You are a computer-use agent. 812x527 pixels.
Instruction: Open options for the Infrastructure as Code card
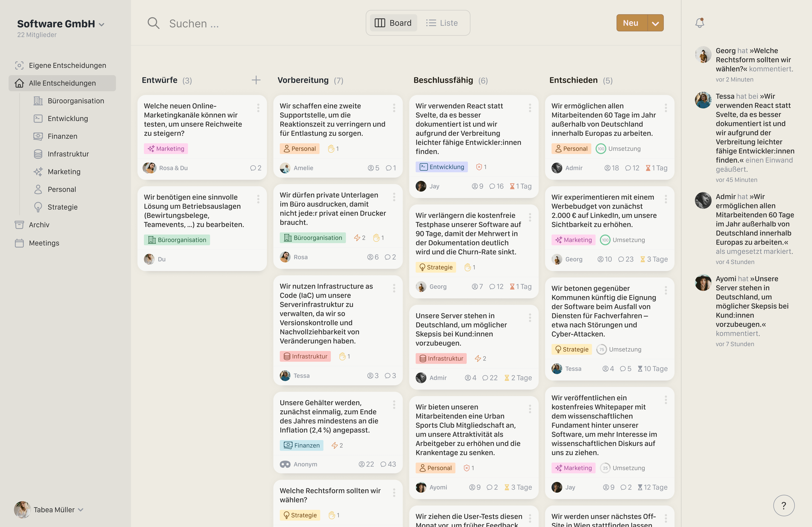click(394, 288)
